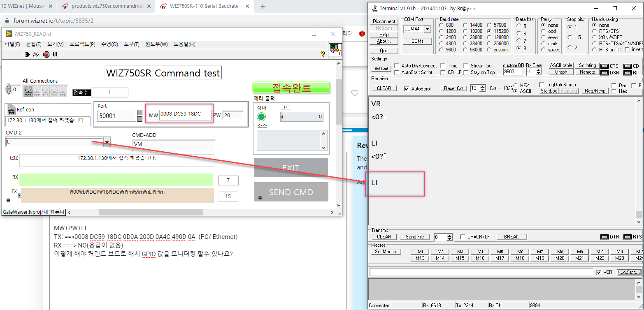This screenshot has width=644, height=310.
Task: Open the 도구(T) menu
Action: coord(132,44)
